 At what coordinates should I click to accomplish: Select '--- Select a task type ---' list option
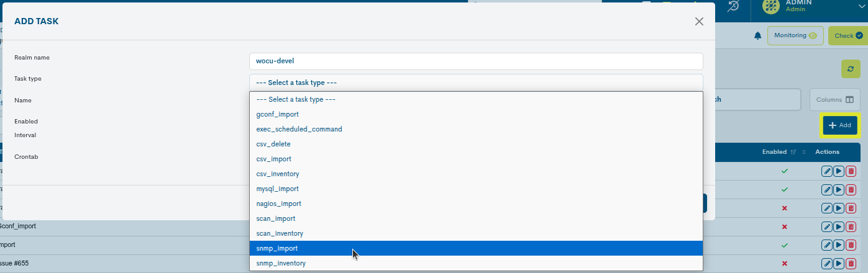coord(476,99)
